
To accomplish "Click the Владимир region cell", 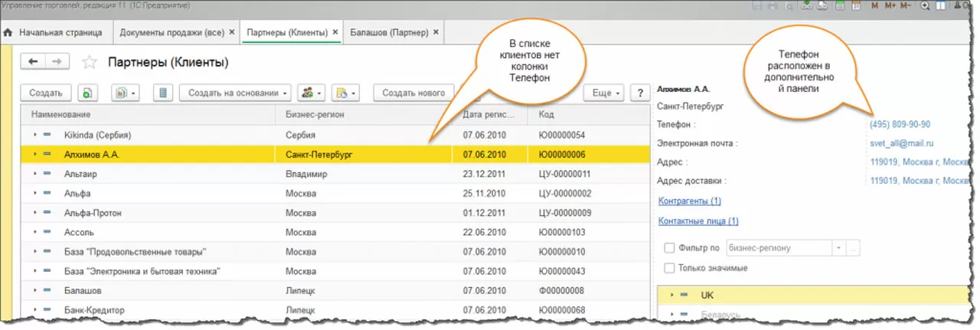I will click(306, 175).
